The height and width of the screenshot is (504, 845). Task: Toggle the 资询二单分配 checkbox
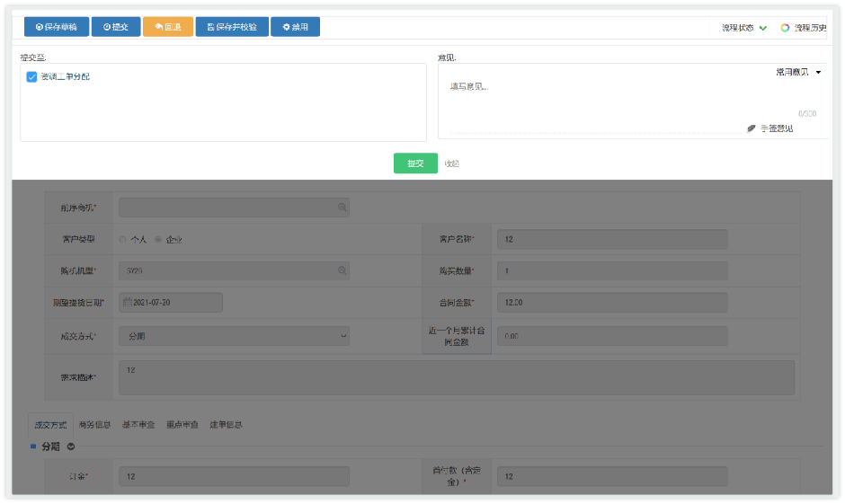tap(31, 77)
